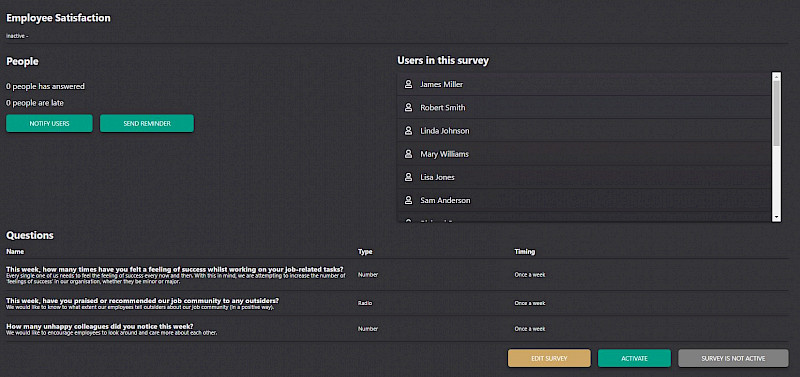Image resolution: width=800 pixels, height=377 pixels.
Task: Select Linda Johnson in the users list
Action: pos(584,131)
